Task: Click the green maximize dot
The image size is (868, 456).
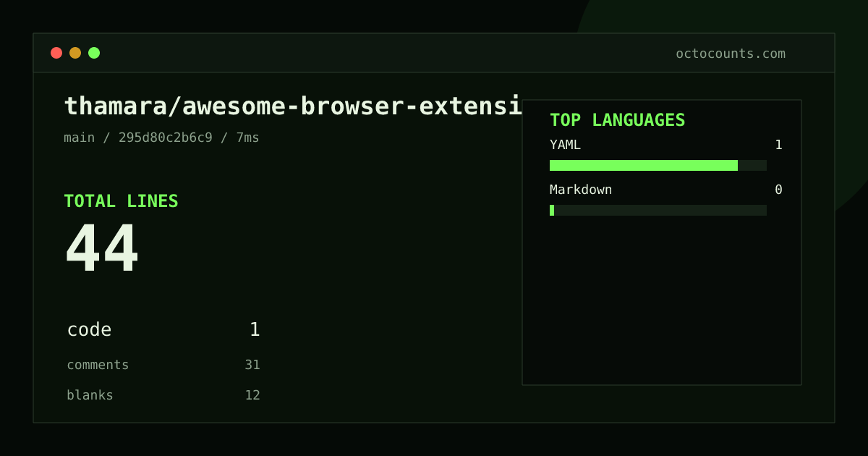Action: click(x=94, y=53)
